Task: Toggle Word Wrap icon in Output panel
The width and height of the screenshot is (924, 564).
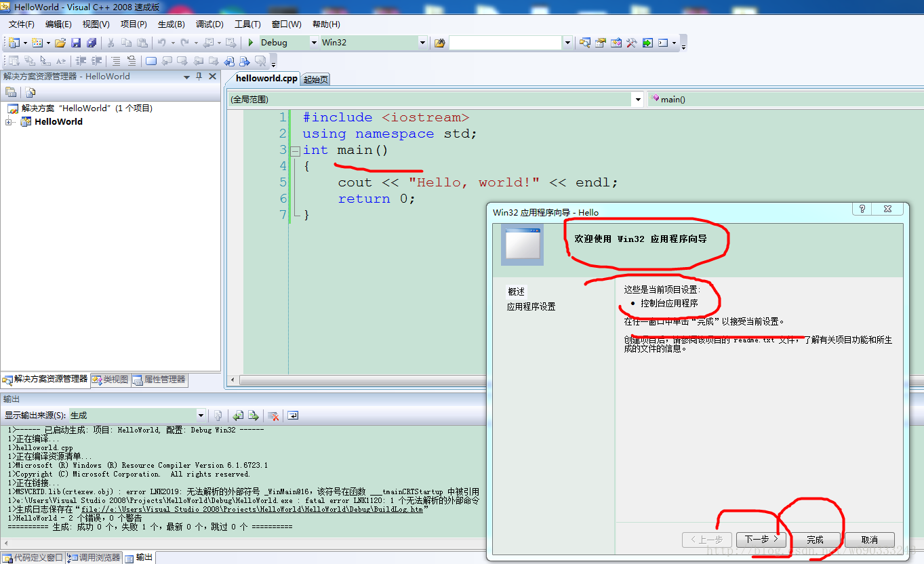Action: 292,415
